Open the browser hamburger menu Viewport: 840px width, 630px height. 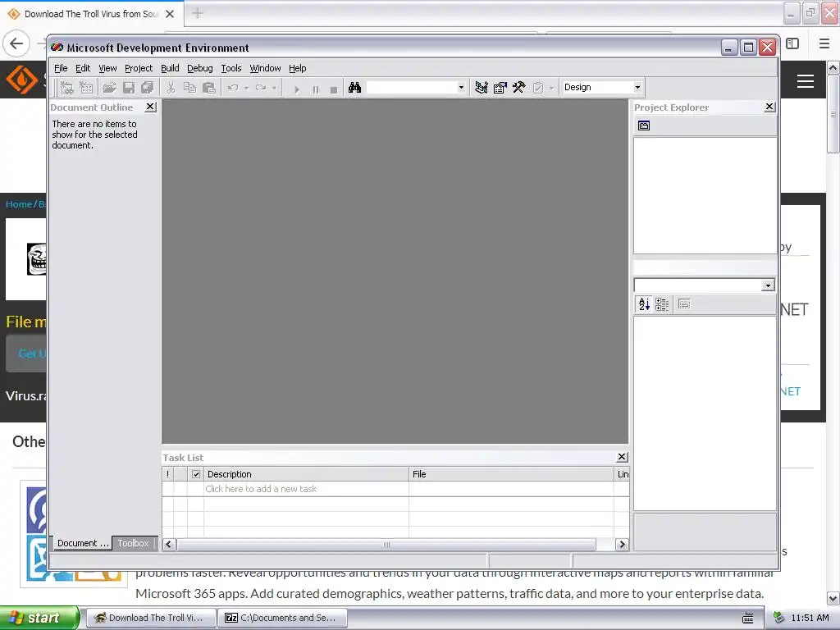(x=824, y=44)
